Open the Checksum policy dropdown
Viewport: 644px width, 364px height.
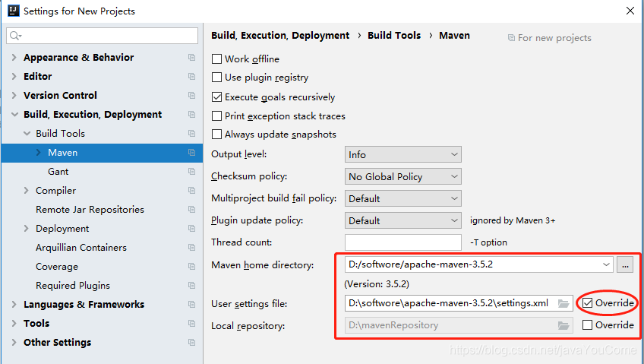click(x=402, y=176)
